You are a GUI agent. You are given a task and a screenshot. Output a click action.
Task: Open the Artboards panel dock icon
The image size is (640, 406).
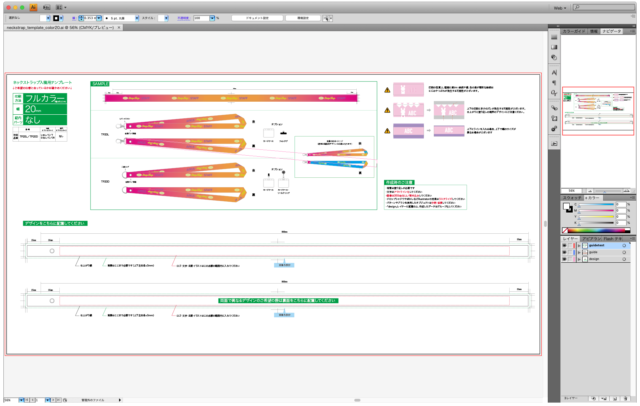tap(554, 118)
